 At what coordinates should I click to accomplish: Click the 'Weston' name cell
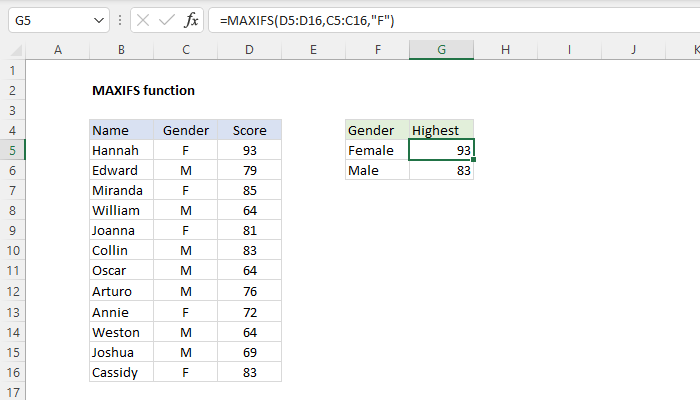pos(121,332)
